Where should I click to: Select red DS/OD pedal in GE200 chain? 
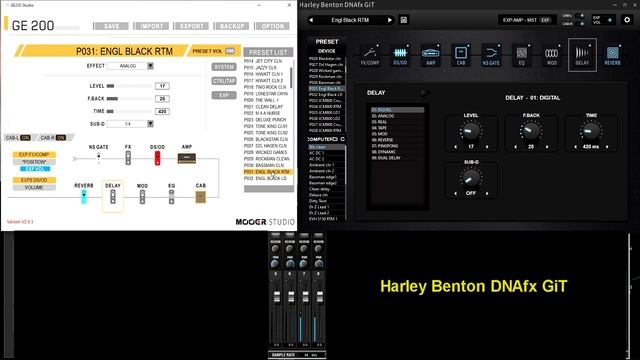pos(157,158)
